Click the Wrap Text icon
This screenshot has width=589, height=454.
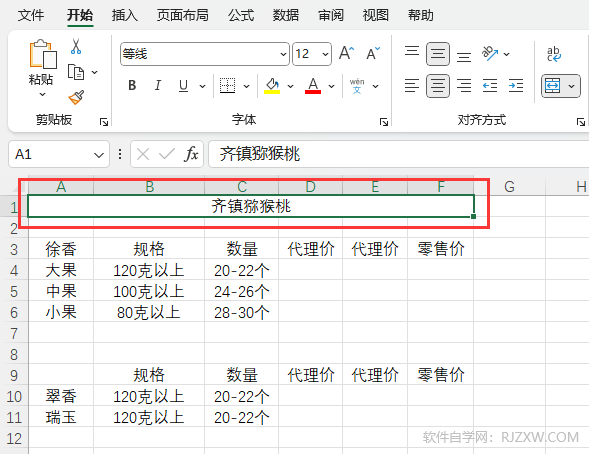(x=554, y=54)
